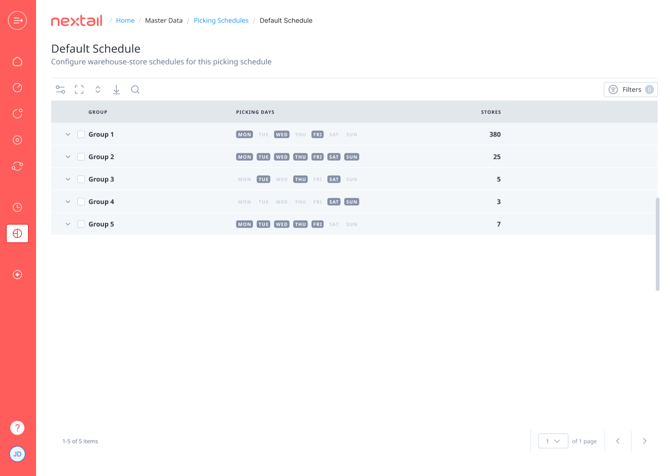The image size is (670, 476).
Task: Open the sync arrows sidebar icon
Action: (18, 166)
